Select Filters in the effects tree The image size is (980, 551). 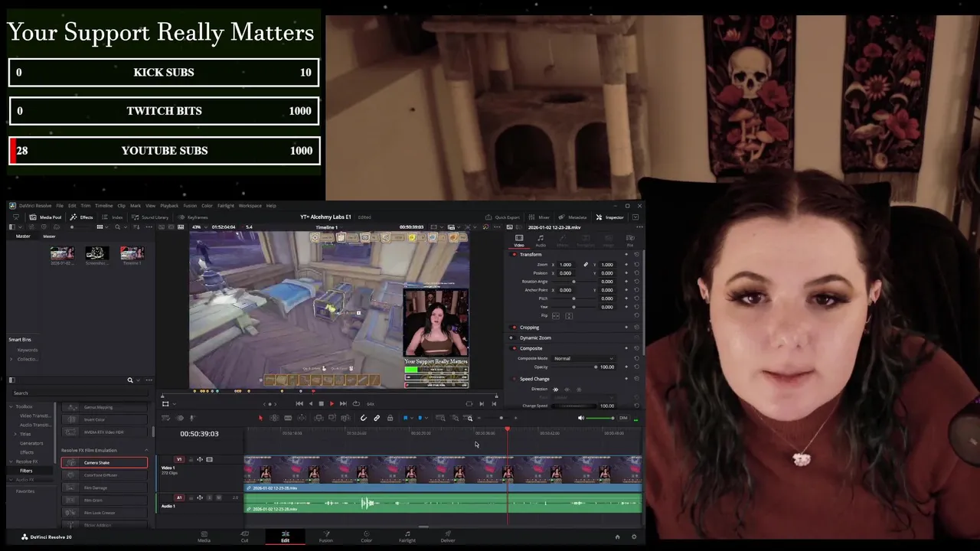[x=26, y=471]
